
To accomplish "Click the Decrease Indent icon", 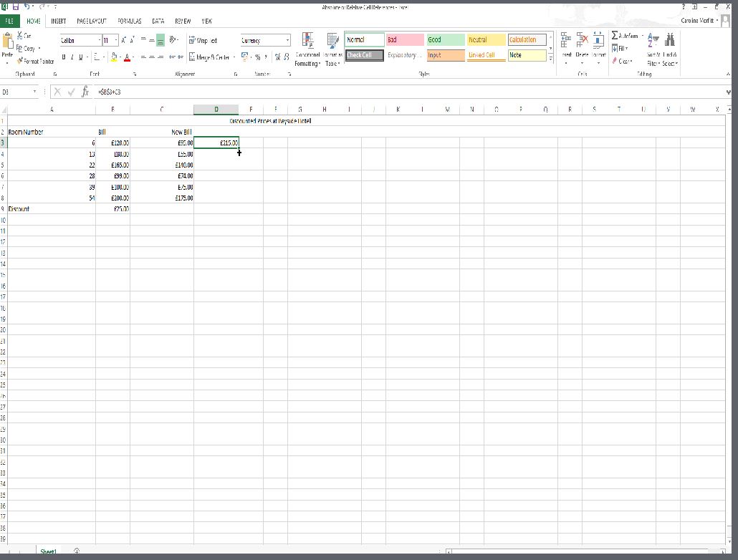I will (172, 57).
